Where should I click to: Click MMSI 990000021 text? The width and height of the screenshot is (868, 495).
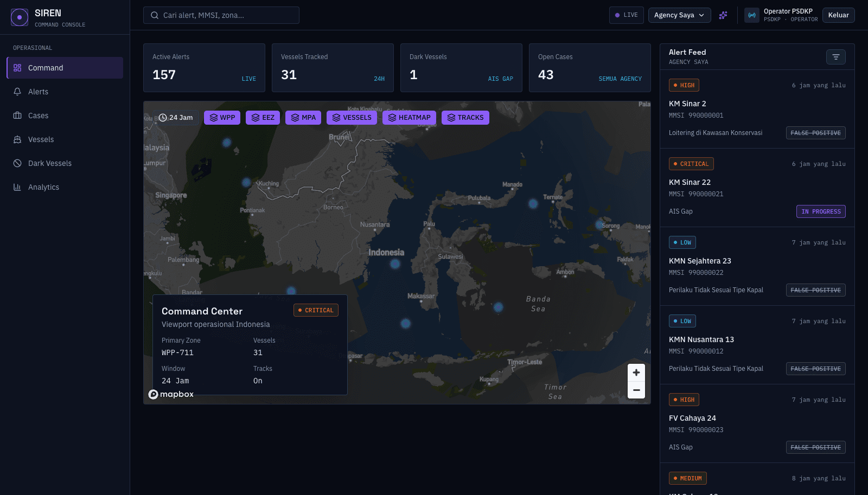696,194
